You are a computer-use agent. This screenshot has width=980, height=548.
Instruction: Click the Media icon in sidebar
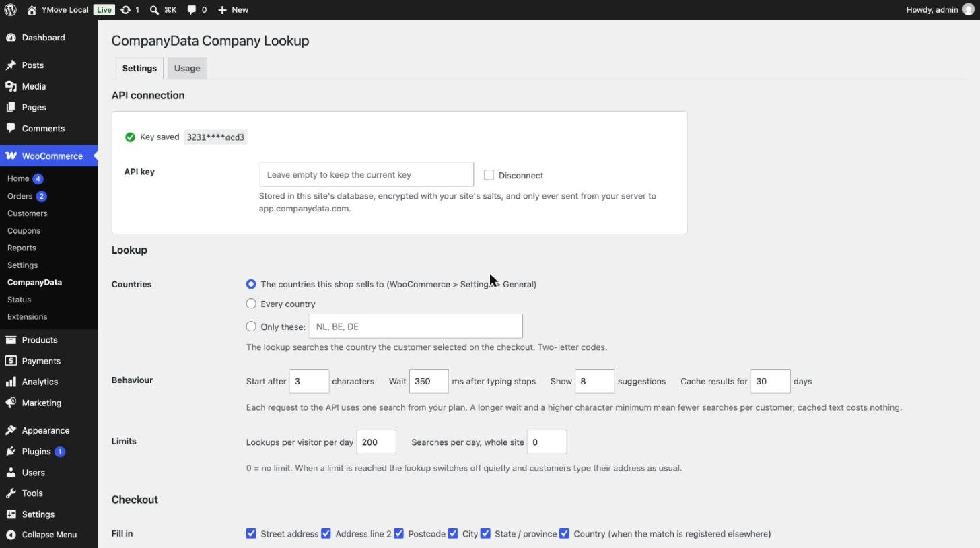pos(11,86)
